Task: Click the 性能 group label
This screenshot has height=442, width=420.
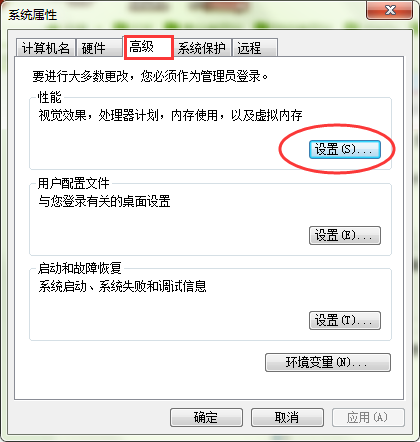Action: pyautogui.click(x=50, y=98)
